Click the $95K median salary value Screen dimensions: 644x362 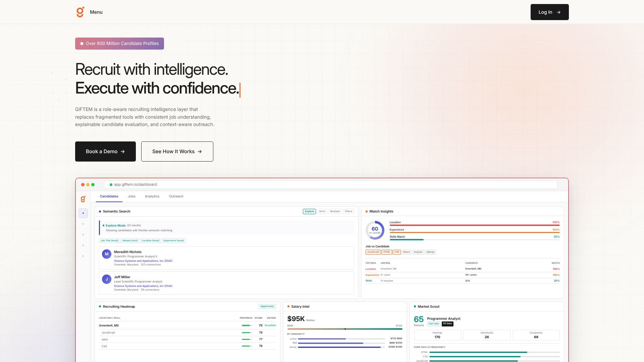[296, 319]
